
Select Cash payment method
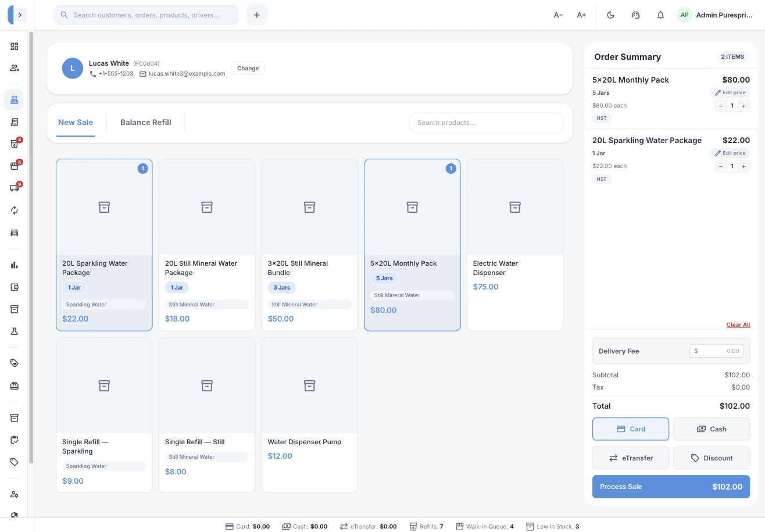tap(712, 429)
